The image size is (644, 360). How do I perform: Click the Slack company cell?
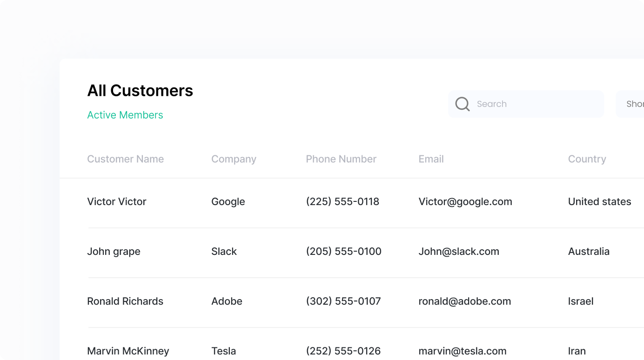pyautogui.click(x=224, y=251)
